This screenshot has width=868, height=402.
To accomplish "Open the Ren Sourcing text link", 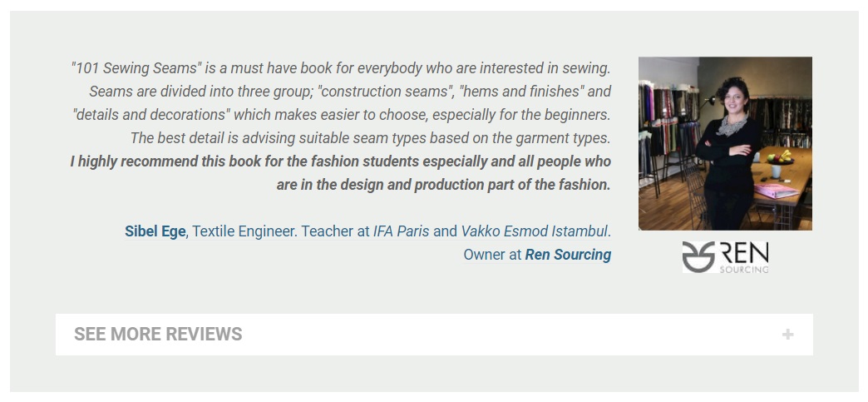I will [568, 255].
